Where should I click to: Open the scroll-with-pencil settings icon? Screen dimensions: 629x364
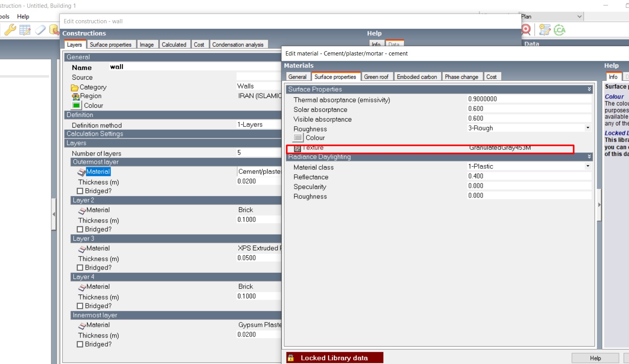point(545,30)
